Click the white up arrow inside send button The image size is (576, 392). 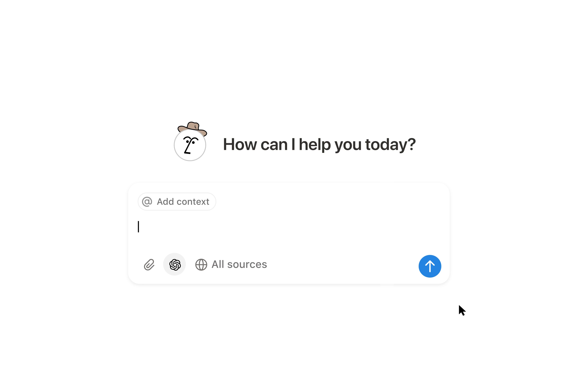coord(430,266)
